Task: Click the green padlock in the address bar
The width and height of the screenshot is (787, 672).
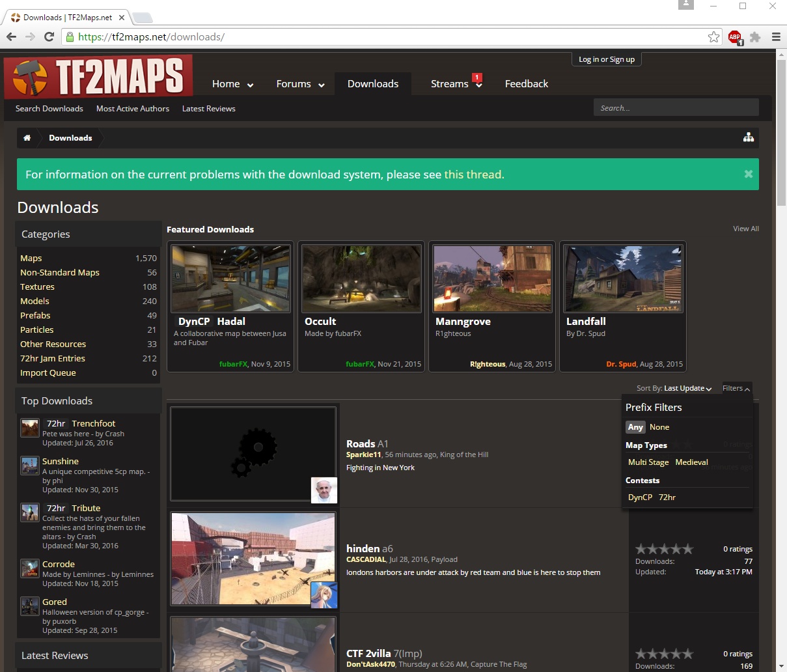Action: tap(70, 37)
